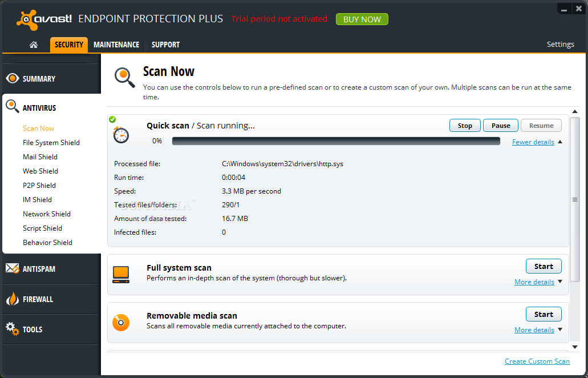Open the TOOLS section
Screen dimensions: 588x378
click(50, 329)
